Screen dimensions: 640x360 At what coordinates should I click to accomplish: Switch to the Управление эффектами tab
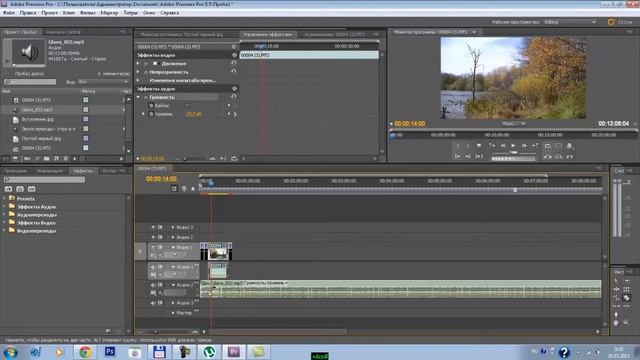point(268,34)
